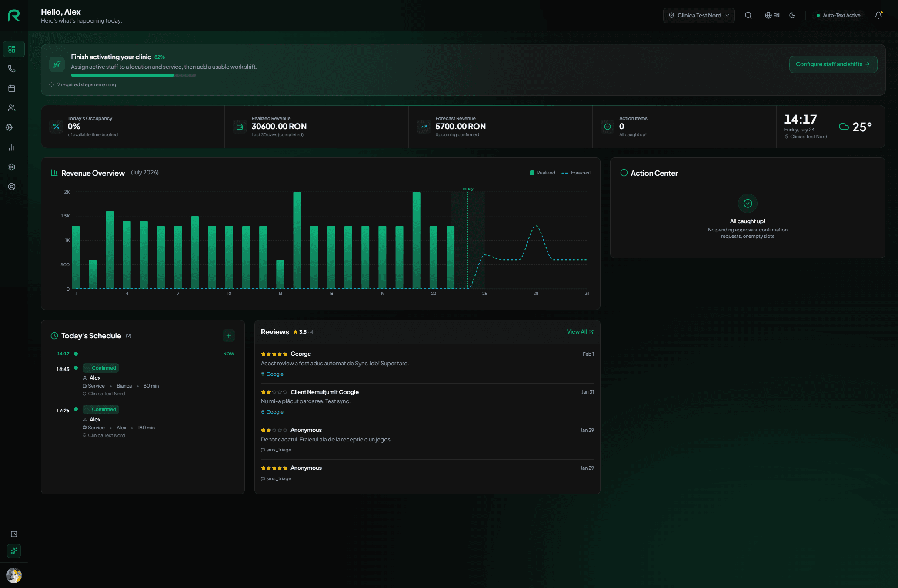The image size is (898, 588).
Task: Click the search icon in header
Action: click(x=748, y=15)
